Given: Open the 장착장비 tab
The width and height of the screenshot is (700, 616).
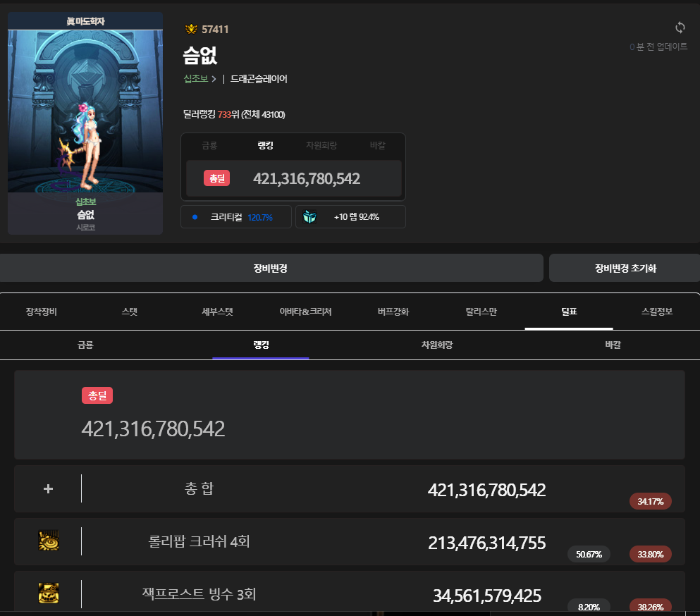Looking at the screenshot, I should click(41, 312).
